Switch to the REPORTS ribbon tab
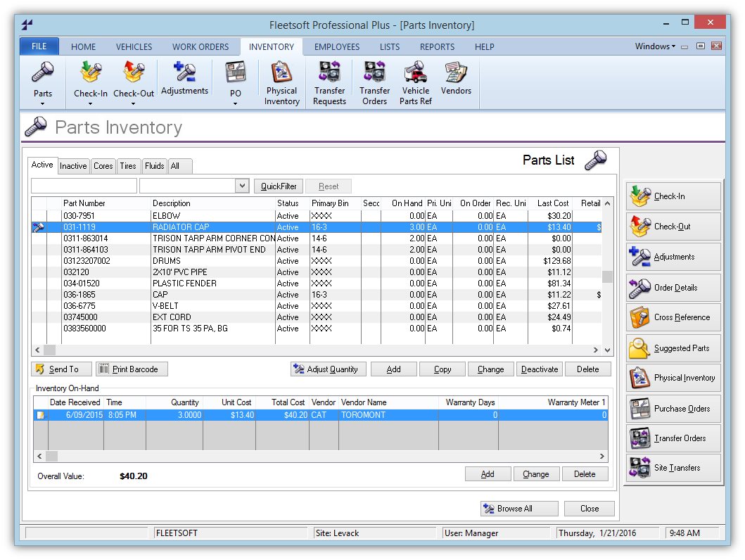This screenshot has width=745, height=560. (437, 46)
